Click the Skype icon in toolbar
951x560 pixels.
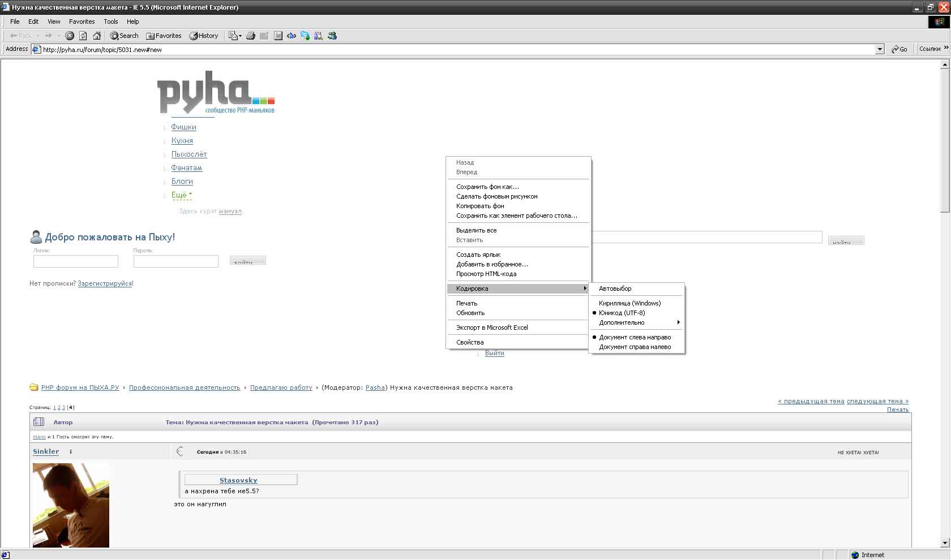pos(305,36)
